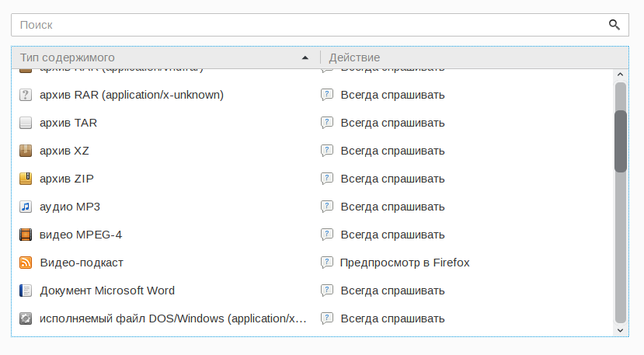
Task: Select the Документ Microsoft Word row
Action: pyautogui.click(x=313, y=291)
